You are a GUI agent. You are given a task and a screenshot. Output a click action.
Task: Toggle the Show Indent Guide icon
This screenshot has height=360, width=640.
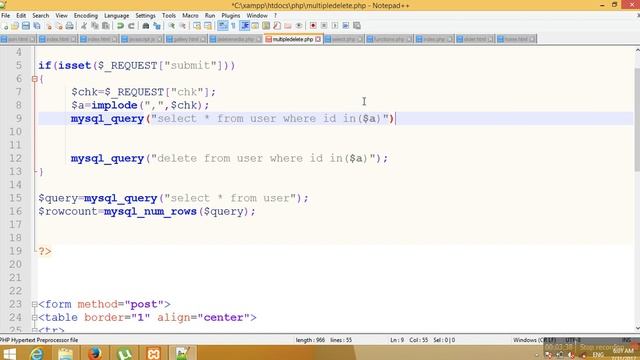(x=245, y=26)
